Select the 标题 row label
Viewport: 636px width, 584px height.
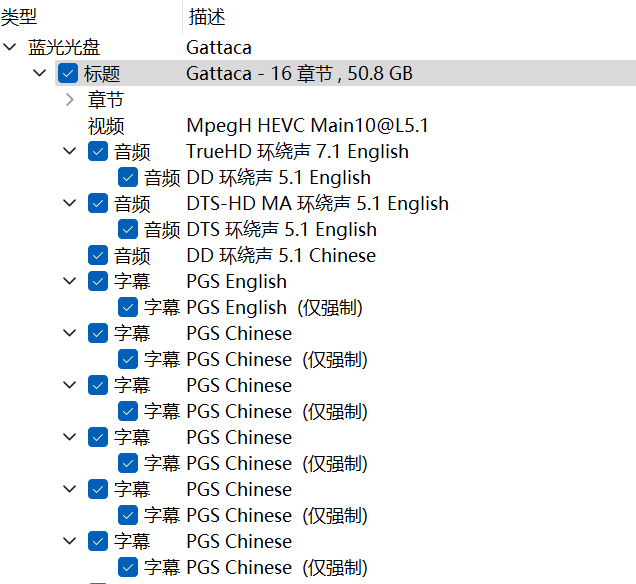[102, 74]
